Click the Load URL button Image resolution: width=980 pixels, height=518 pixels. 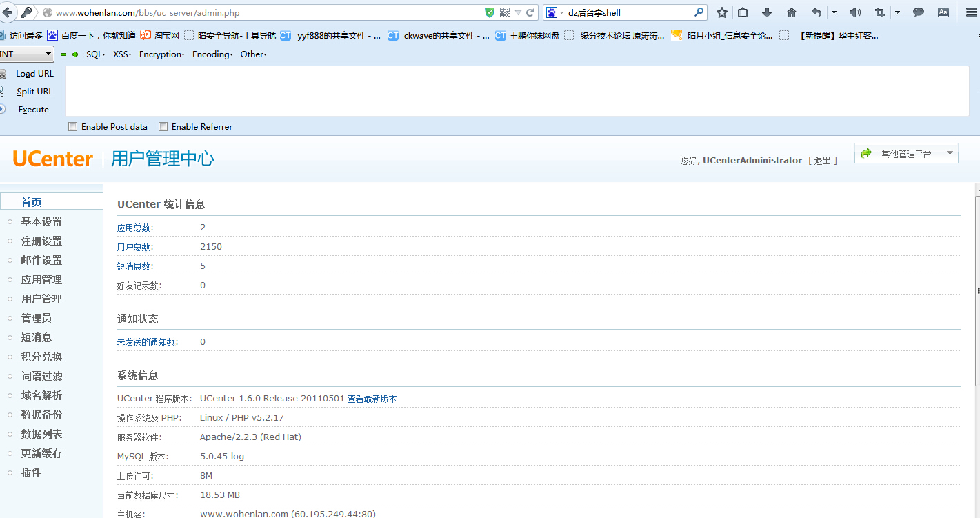click(x=34, y=74)
